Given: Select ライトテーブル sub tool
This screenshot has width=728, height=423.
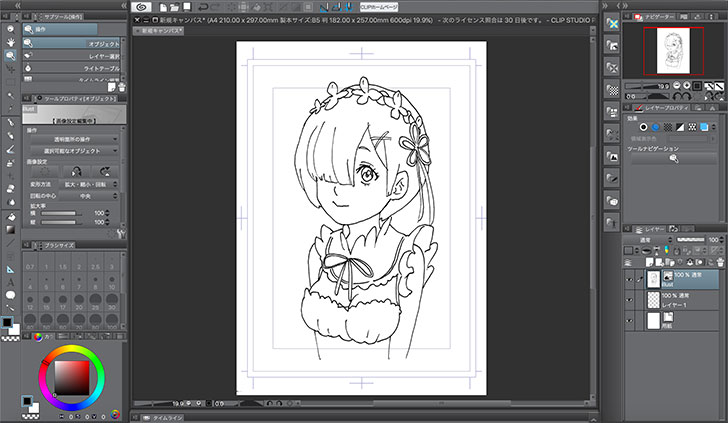Looking at the screenshot, I should click(x=72, y=68).
